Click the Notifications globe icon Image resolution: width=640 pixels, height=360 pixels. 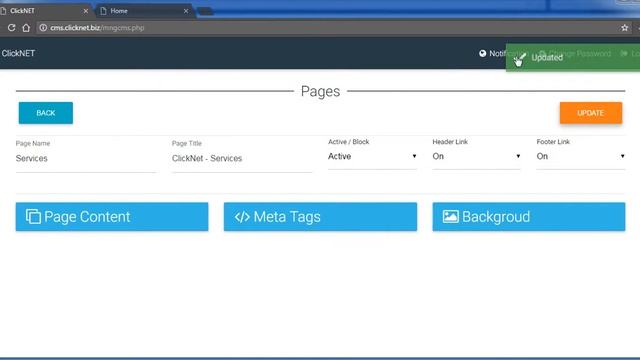click(x=482, y=53)
